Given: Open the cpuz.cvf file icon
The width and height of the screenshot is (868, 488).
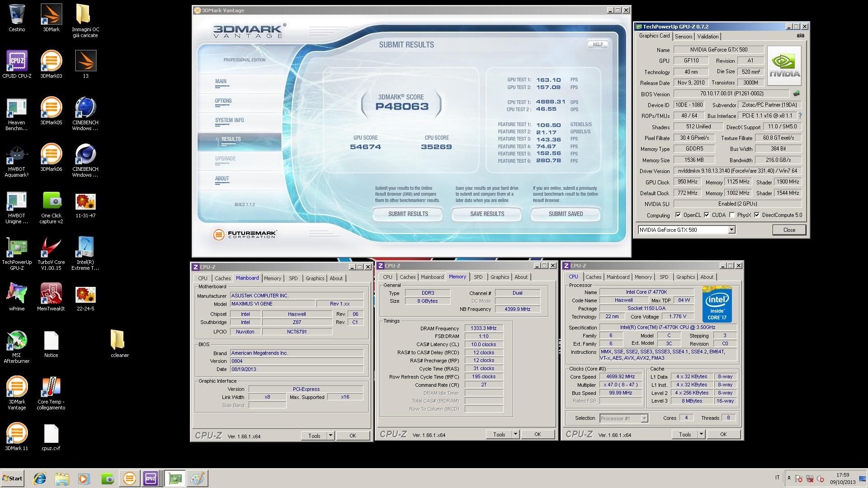Looking at the screenshot, I should coord(51,436).
